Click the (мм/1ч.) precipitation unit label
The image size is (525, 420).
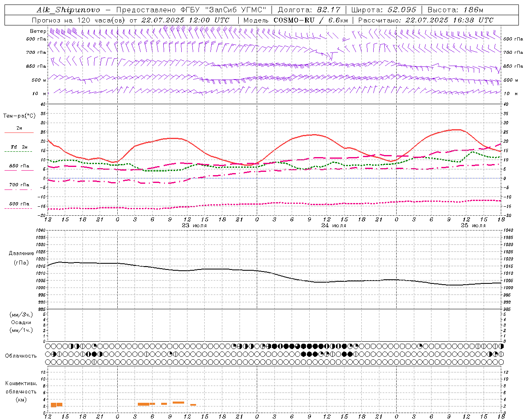[x=21, y=330]
